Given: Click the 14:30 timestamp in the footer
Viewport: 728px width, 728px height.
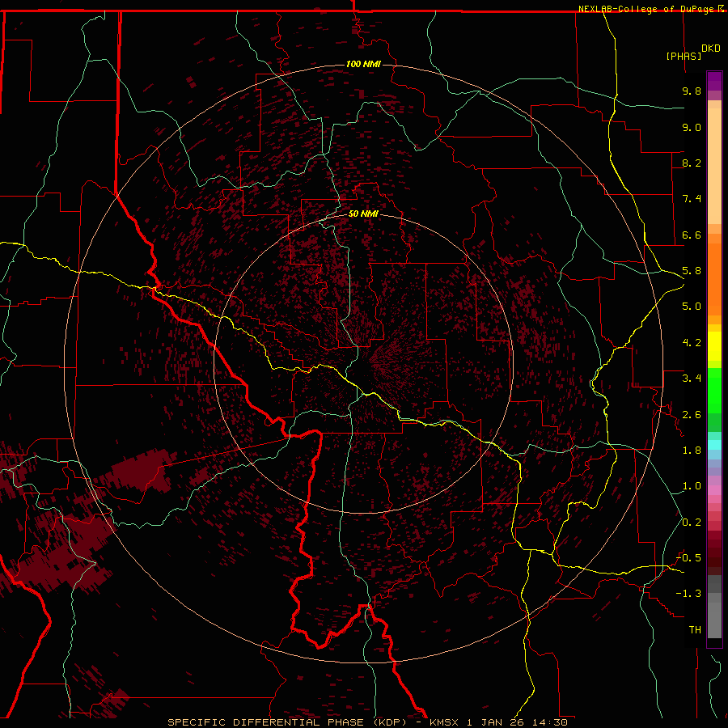Looking at the screenshot, I should coord(551,722).
